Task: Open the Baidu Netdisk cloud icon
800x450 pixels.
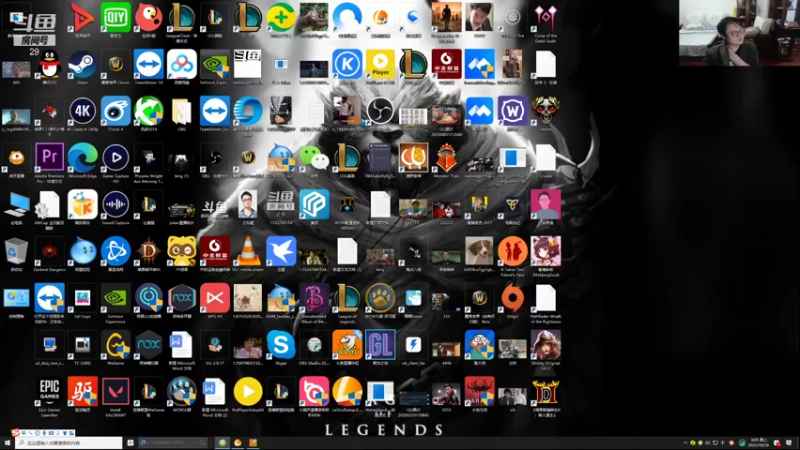Action: click(x=182, y=64)
